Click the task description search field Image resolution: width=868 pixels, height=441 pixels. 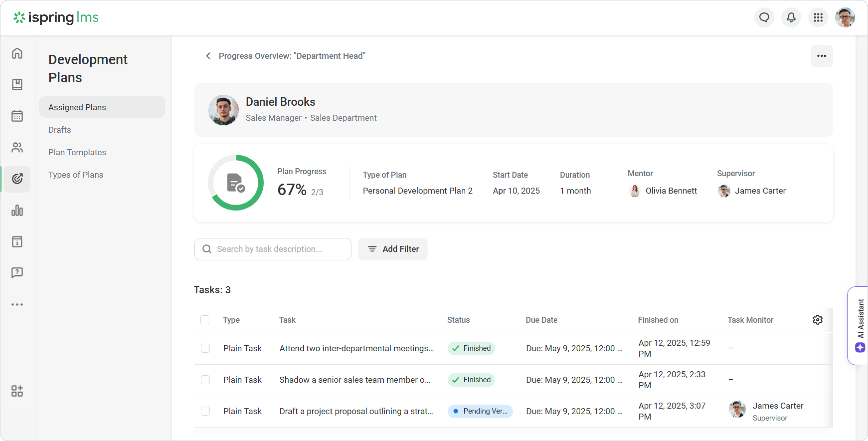273,249
